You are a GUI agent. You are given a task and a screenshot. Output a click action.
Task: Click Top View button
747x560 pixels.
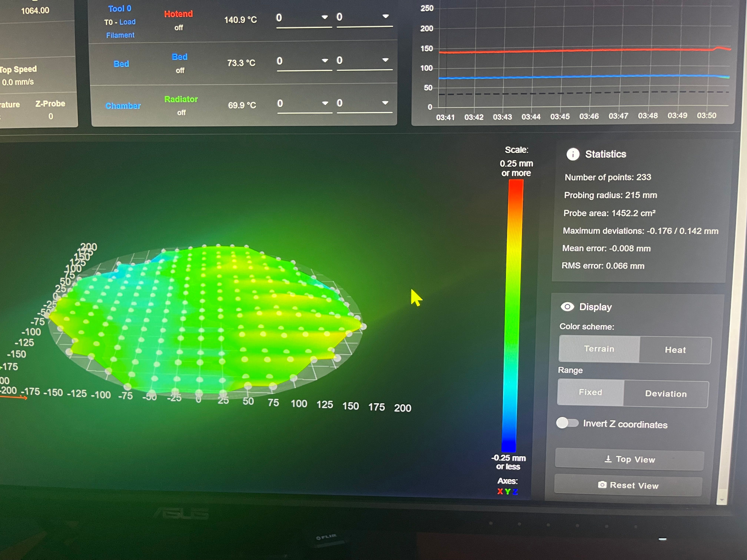630,459
